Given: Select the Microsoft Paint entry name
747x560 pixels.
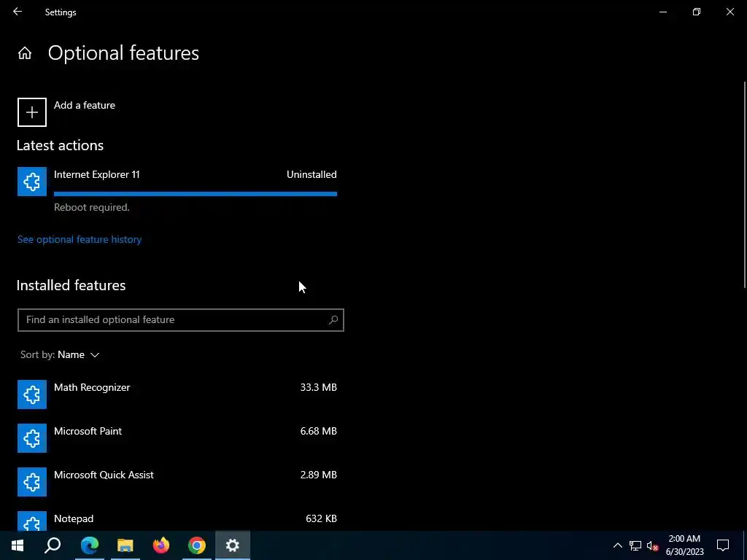Looking at the screenshot, I should point(88,431).
